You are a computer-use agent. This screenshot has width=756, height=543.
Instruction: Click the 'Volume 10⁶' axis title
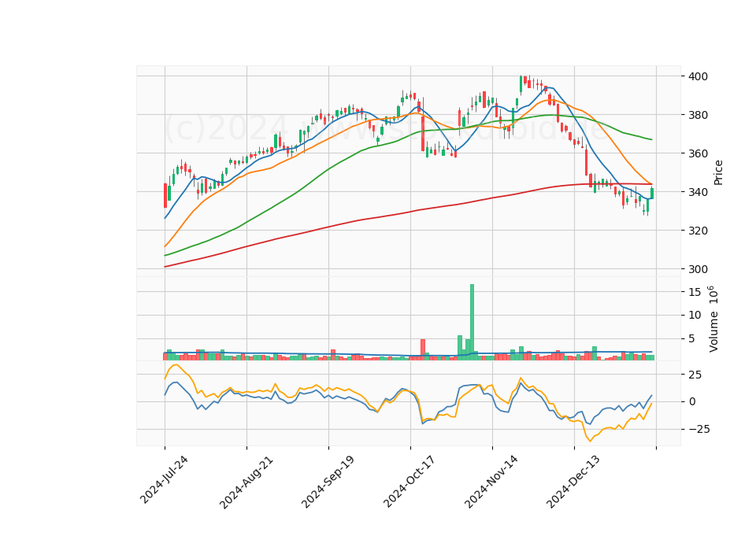[713, 319]
